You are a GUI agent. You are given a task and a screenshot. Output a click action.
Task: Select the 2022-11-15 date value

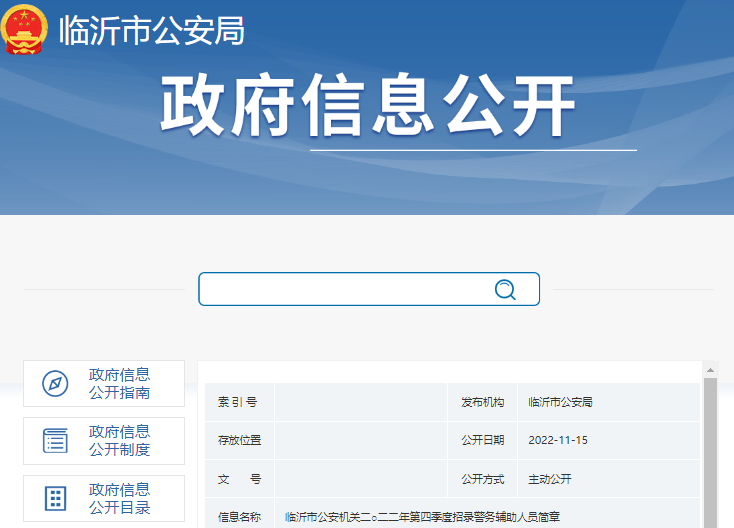(558, 440)
